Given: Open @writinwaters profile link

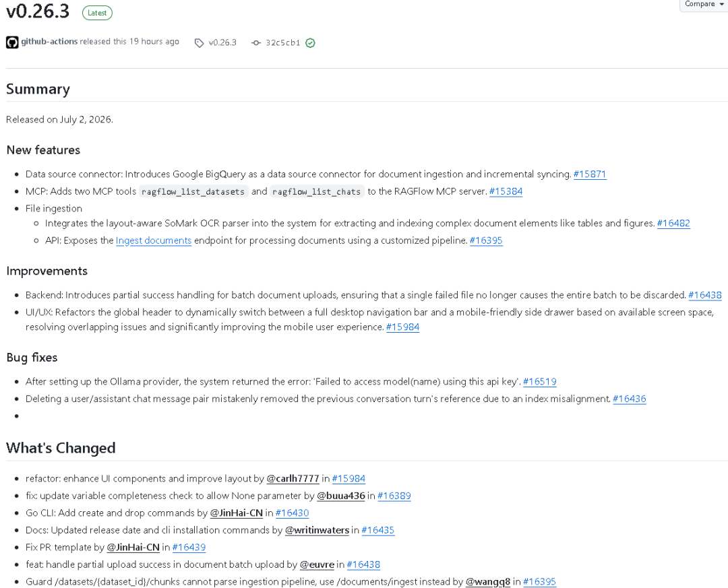Looking at the screenshot, I should pyautogui.click(x=317, y=530).
